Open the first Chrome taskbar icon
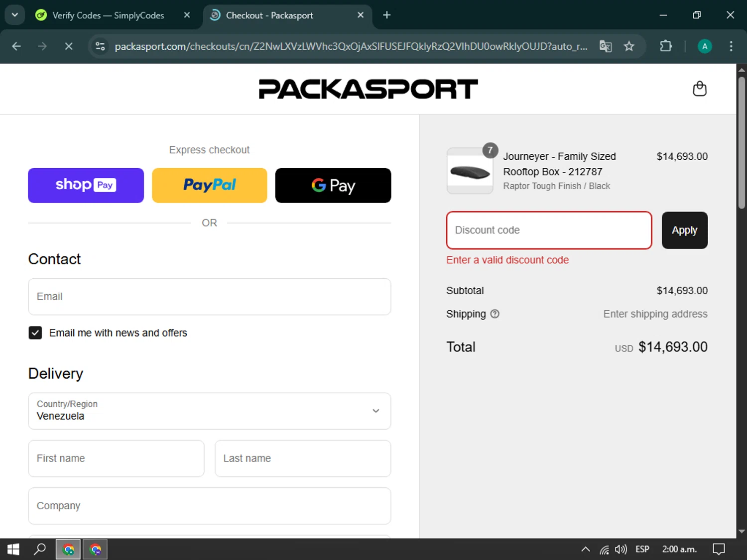This screenshot has width=747, height=560. [x=68, y=550]
